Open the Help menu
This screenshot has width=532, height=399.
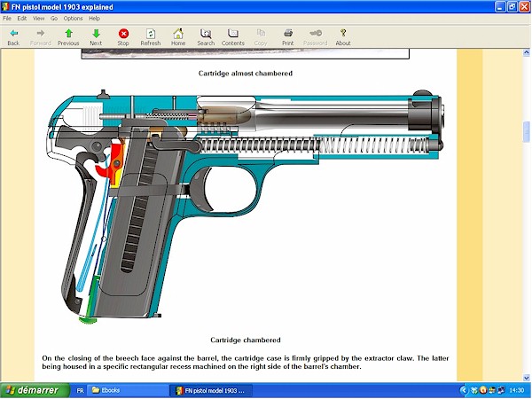click(x=94, y=19)
